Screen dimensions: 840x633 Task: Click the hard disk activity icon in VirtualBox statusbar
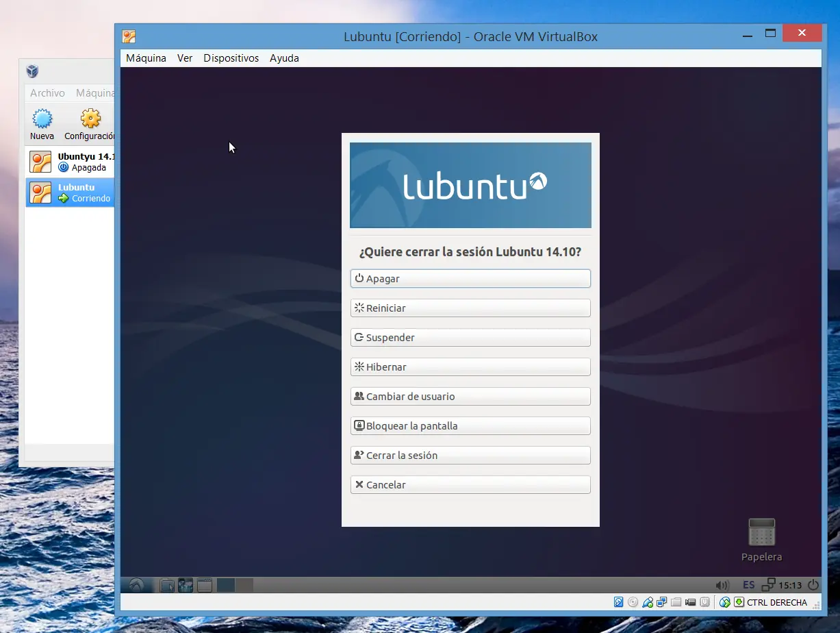(x=618, y=601)
